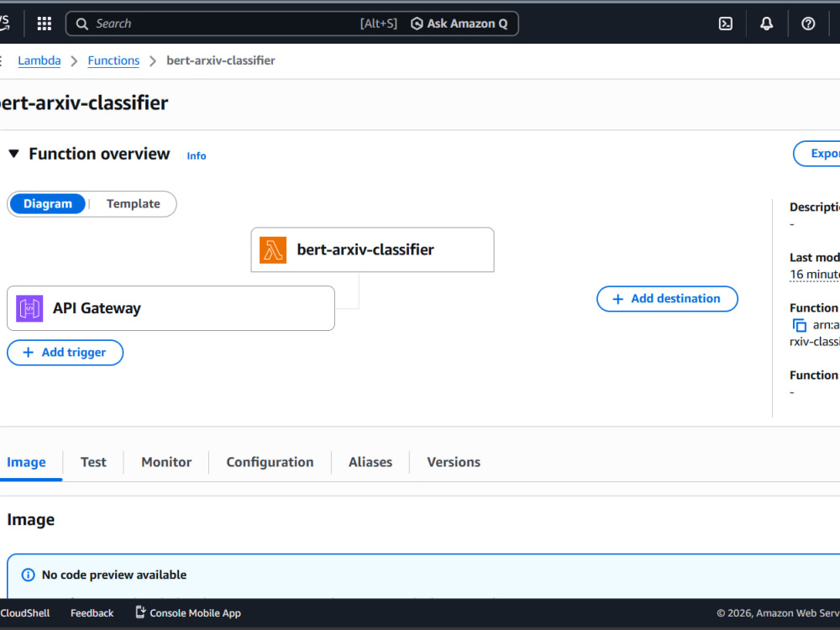The image size is (840, 630).
Task: Click the '16 minutes' last modified text
Action: 815,275
